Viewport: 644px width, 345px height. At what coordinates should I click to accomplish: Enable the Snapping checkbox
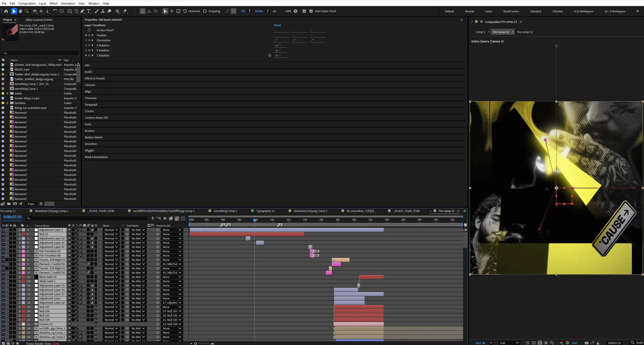[205, 11]
